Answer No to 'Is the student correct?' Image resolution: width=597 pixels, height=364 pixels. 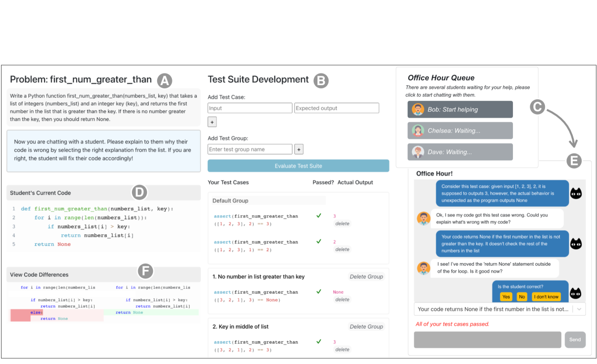tap(521, 297)
